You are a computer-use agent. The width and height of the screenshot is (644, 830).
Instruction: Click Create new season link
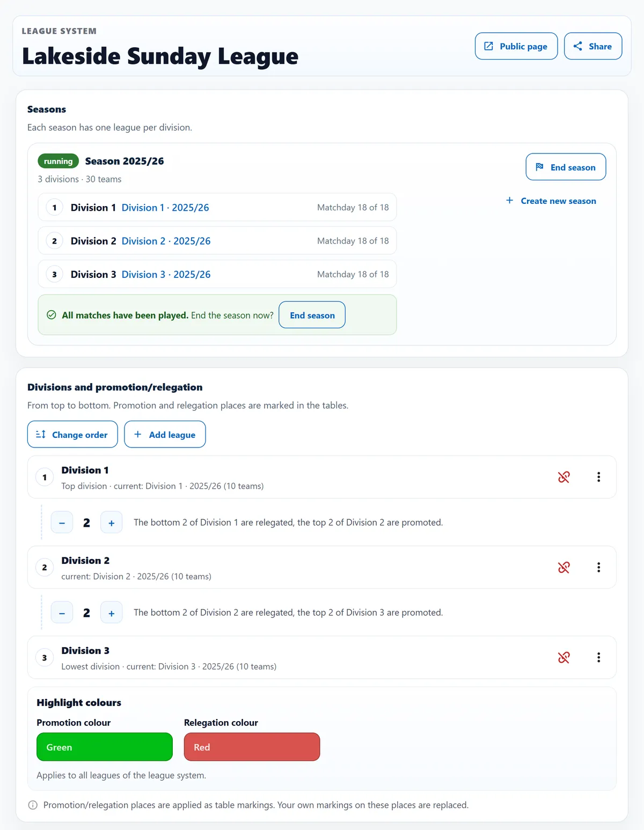(x=551, y=201)
